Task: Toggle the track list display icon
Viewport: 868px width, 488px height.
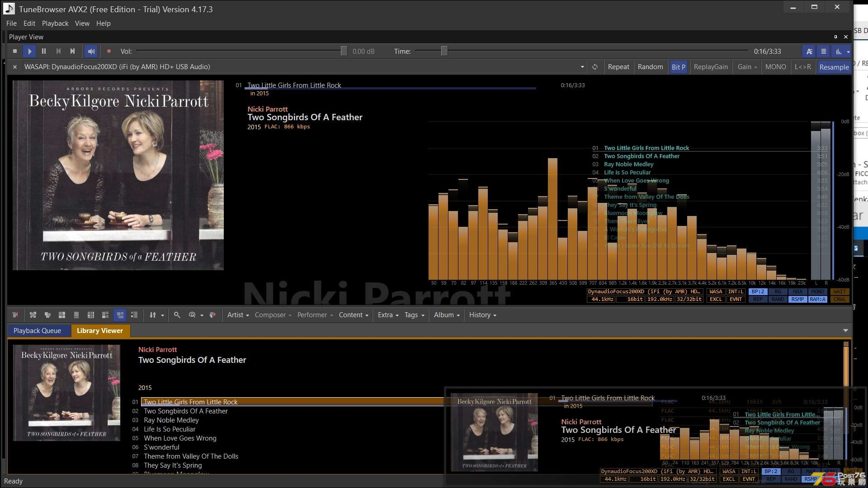Action: [x=824, y=52]
